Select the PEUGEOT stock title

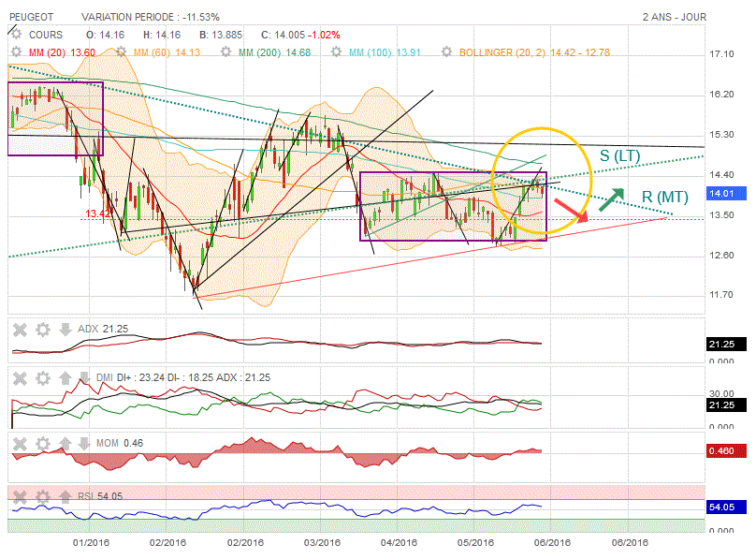point(31,18)
